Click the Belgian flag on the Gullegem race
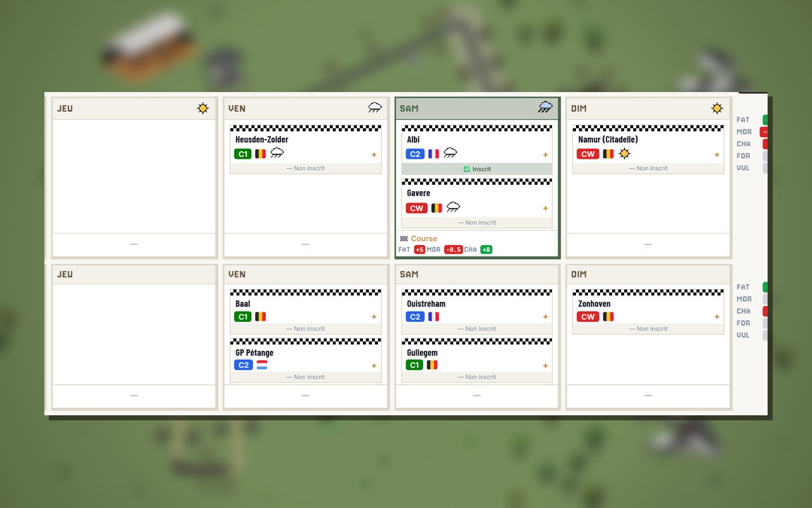This screenshot has width=812, height=508. (x=432, y=365)
